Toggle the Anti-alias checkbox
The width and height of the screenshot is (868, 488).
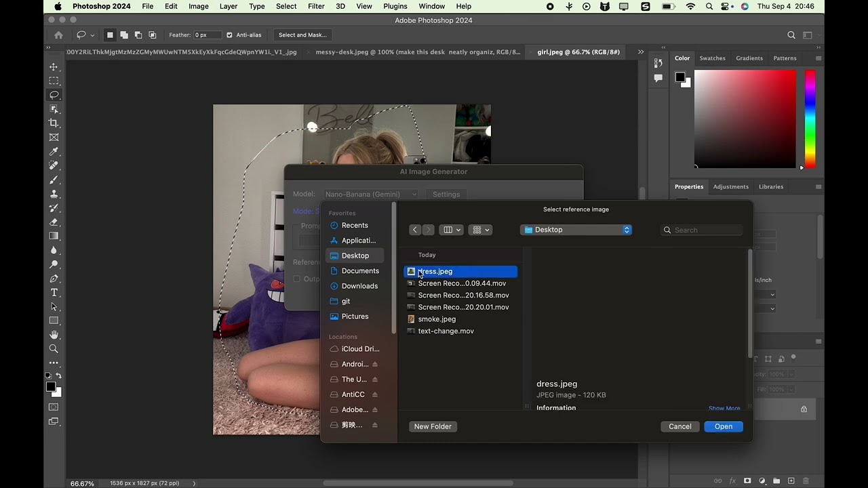click(x=229, y=35)
